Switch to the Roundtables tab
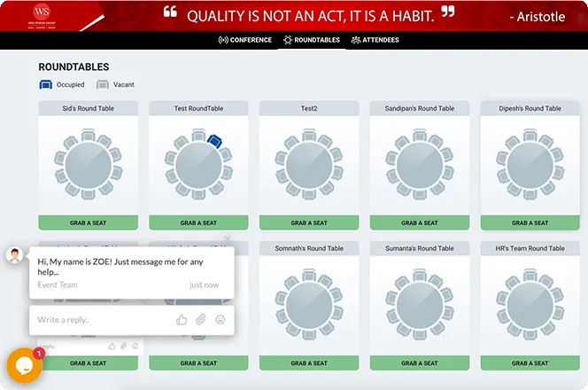Viewport: 588px width, 390px height. tap(312, 40)
